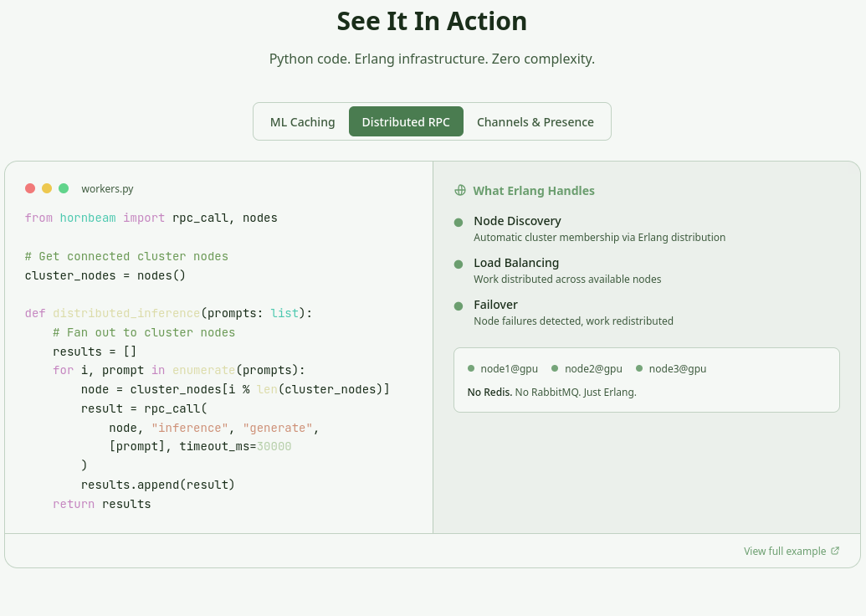Click the green window dot
This screenshot has height=616, width=866.
click(64, 188)
